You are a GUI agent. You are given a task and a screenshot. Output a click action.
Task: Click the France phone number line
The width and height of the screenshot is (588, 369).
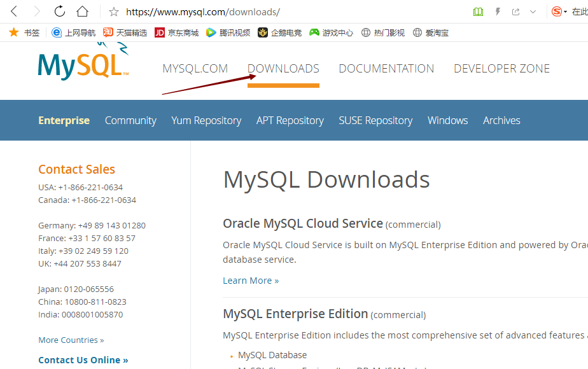87,238
